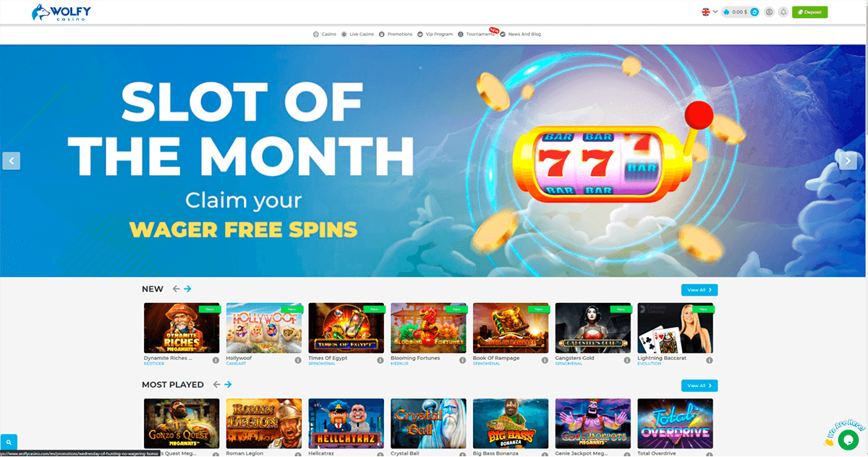
Task: Show next Most Played games arrow
Action: coord(228,385)
